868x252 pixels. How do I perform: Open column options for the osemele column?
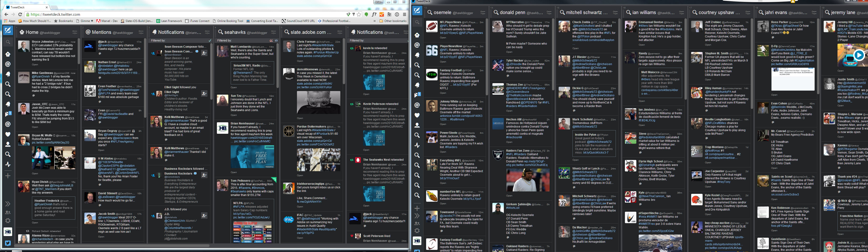(x=483, y=12)
